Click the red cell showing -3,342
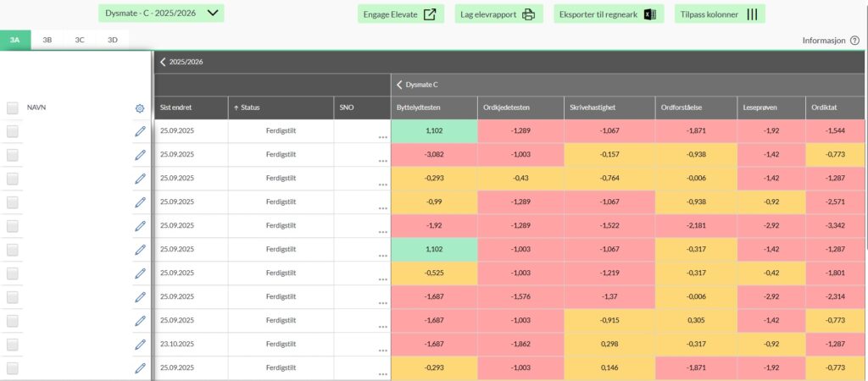This screenshot has width=868, height=381. tap(837, 226)
